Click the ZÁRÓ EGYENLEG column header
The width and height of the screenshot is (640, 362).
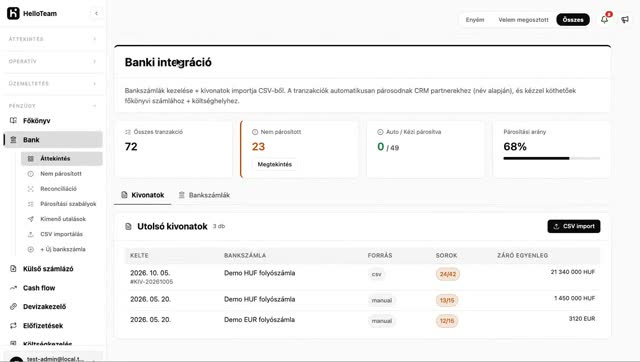click(522, 255)
